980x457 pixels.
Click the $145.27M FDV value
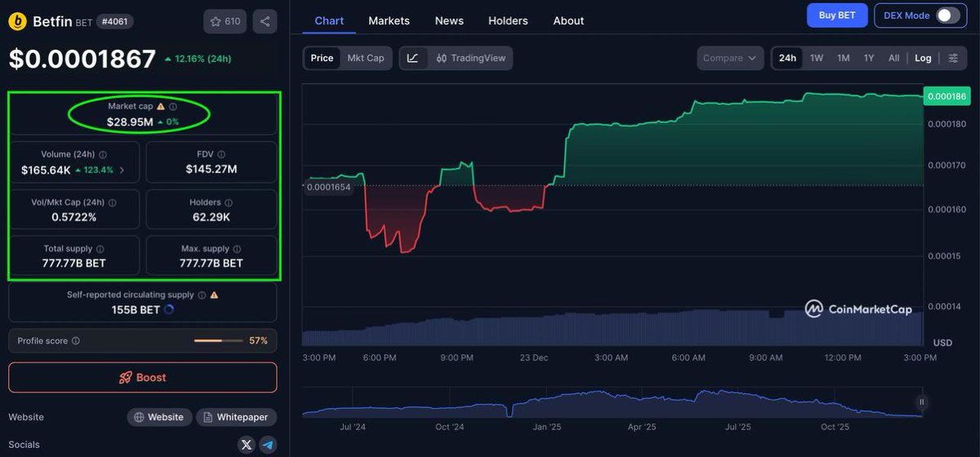pyautogui.click(x=212, y=169)
